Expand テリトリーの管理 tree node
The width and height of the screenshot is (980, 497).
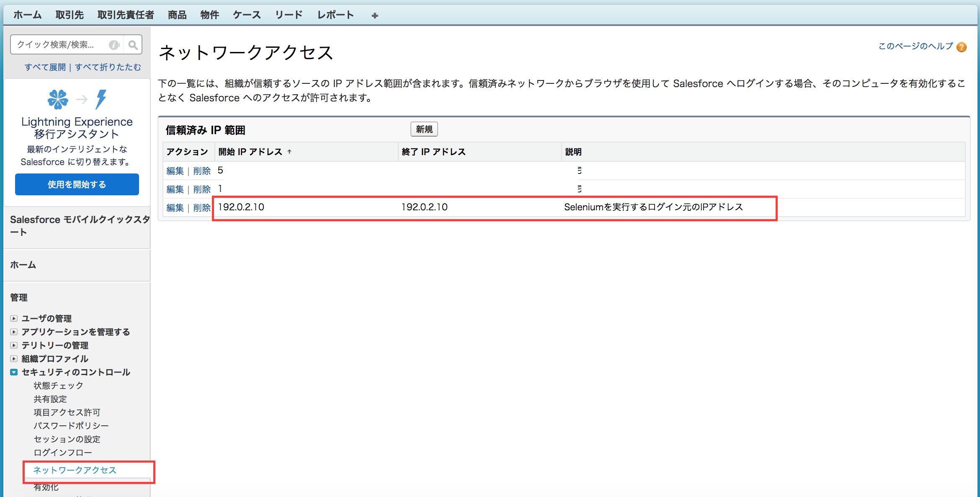click(x=14, y=345)
